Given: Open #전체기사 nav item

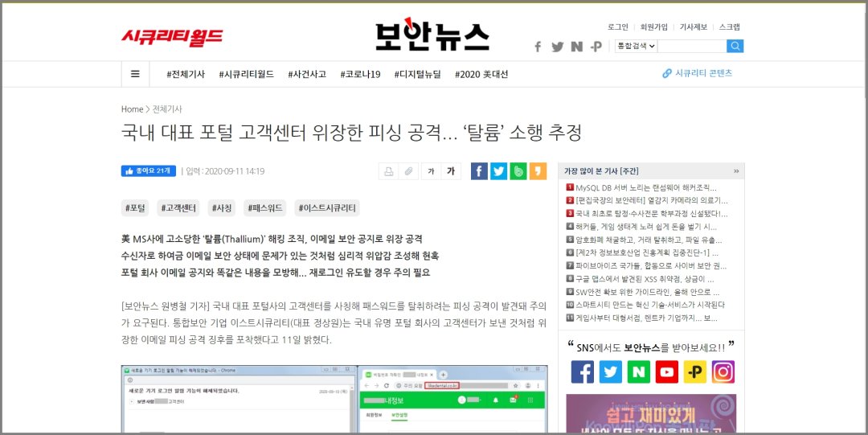Looking at the screenshot, I should click(x=186, y=74).
